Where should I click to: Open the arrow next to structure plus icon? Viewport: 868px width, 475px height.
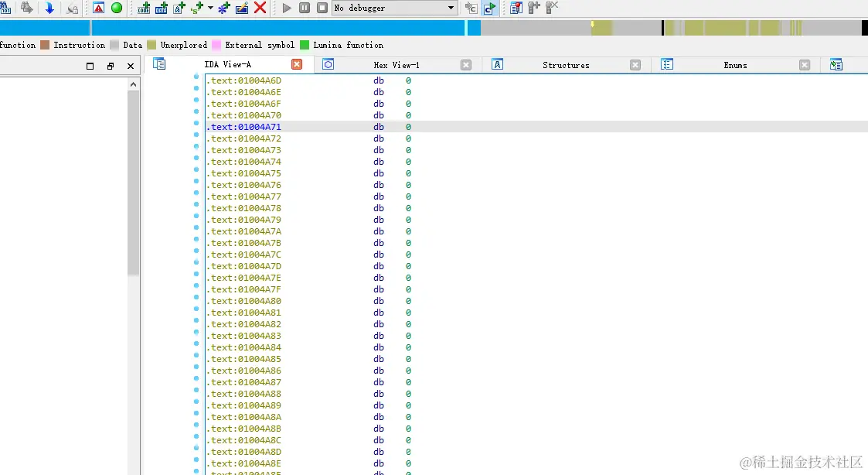pos(210,8)
